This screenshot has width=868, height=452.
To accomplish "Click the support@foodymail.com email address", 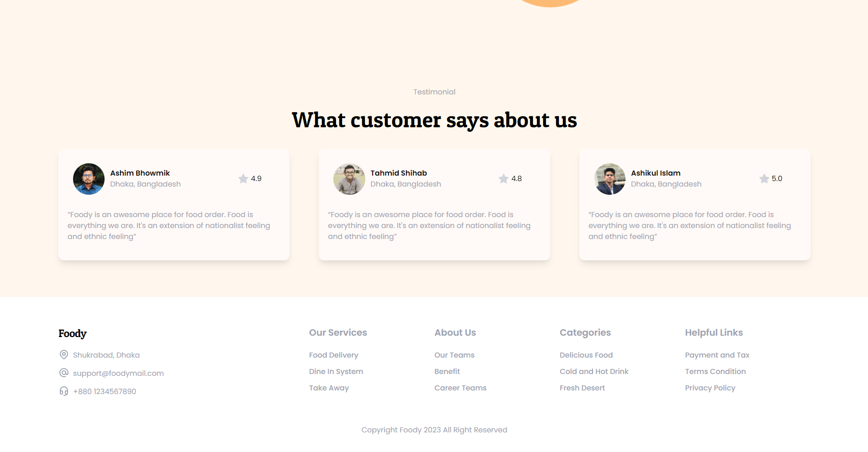I will tap(118, 374).
